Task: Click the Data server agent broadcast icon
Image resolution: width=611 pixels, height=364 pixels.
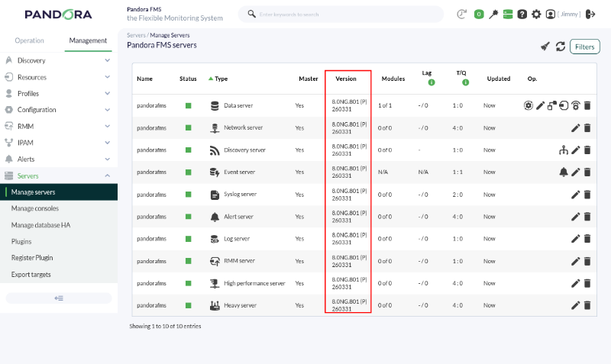Action: tap(576, 105)
